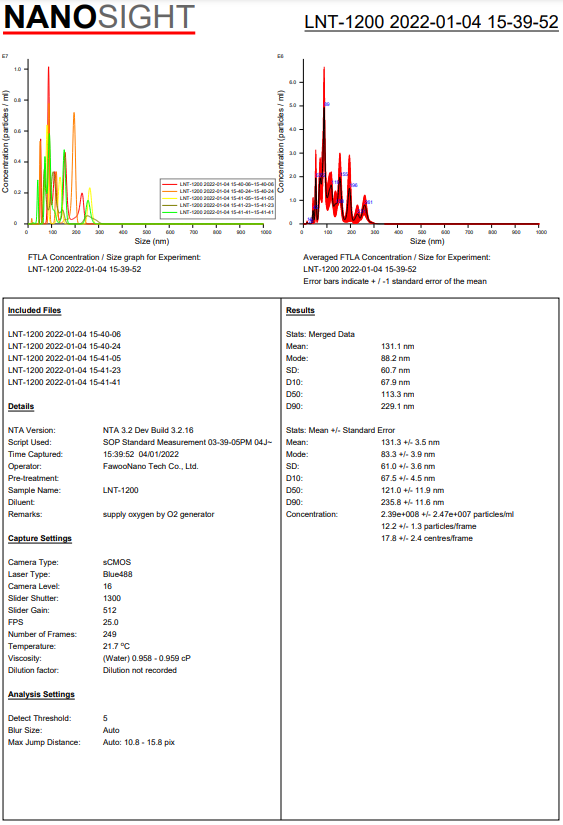Click the Viscosity value '(Water) 0.958 - 0.959 cP'

coord(147,658)
